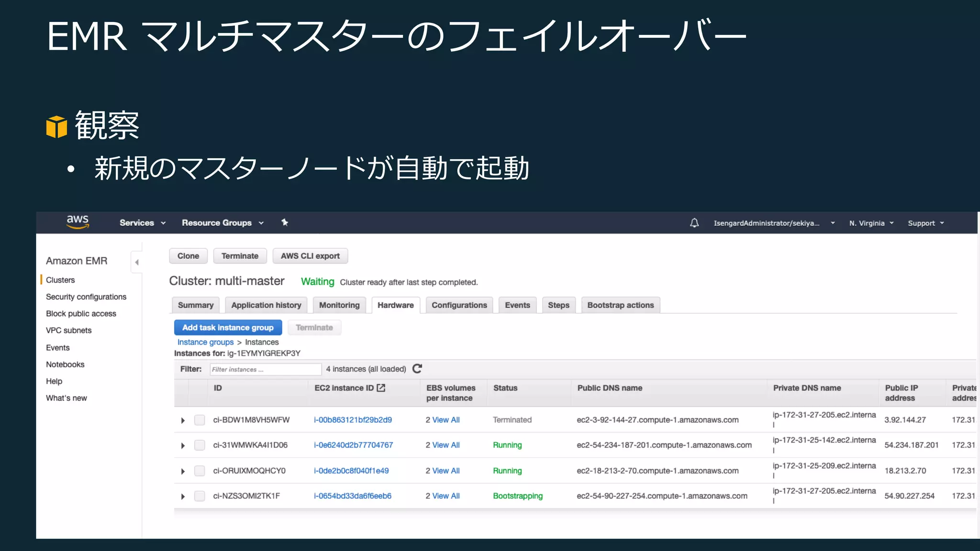The image size is (980, 551).
Task: Click Add task instance group button
Action: [228, 328]
